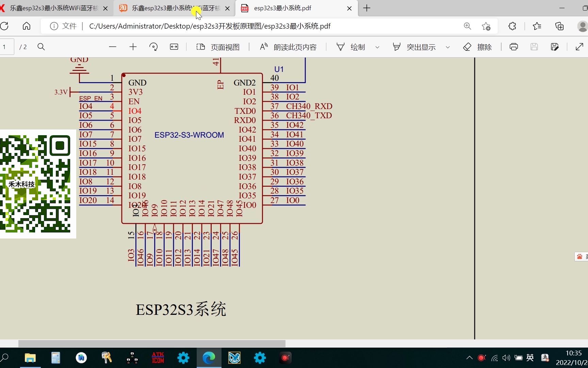The height and width of the screenshot is (368, 588).
Task: Close the second 乐鑫esp32s3 tab
Action: click(228, 9)
